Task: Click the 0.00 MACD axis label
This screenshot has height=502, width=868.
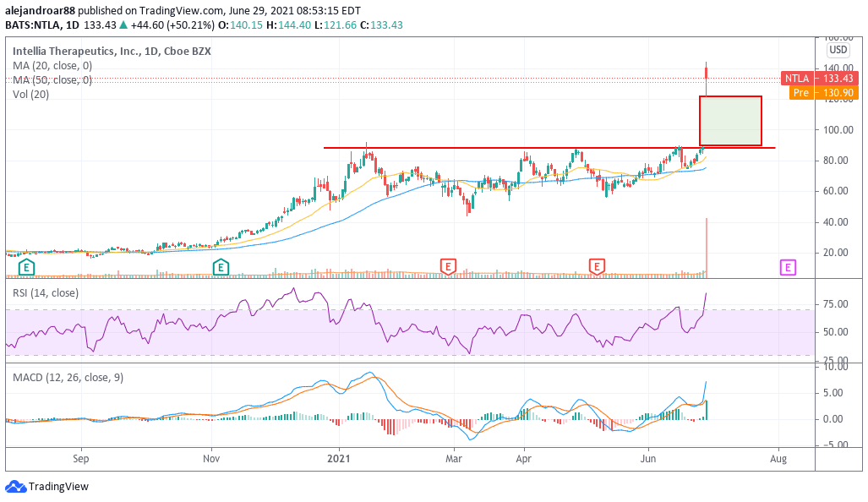Action: point(833,419)
